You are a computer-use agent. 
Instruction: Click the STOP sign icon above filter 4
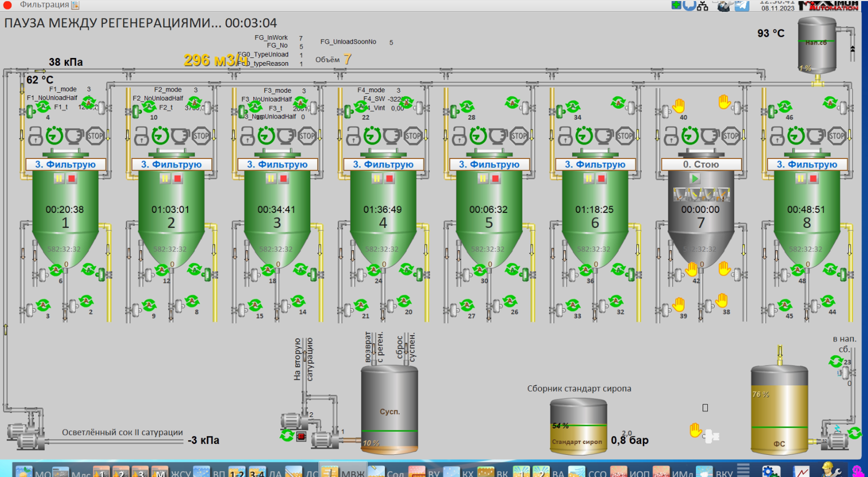coord(412,136)
